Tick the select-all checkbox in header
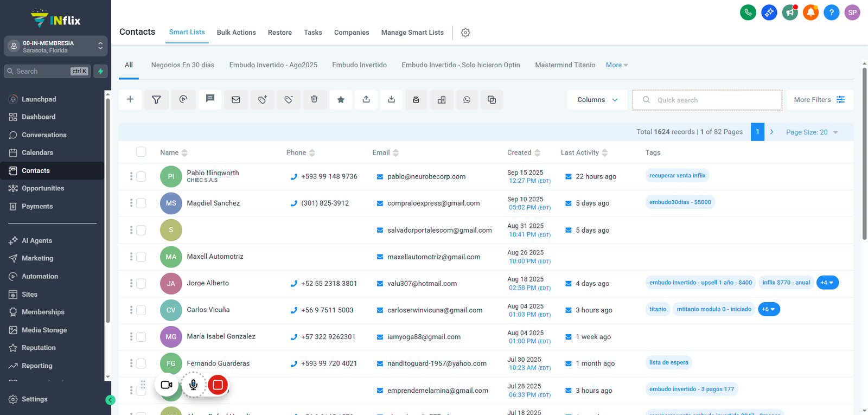This screenshot has height=415, width=868. tap(141, 152)
